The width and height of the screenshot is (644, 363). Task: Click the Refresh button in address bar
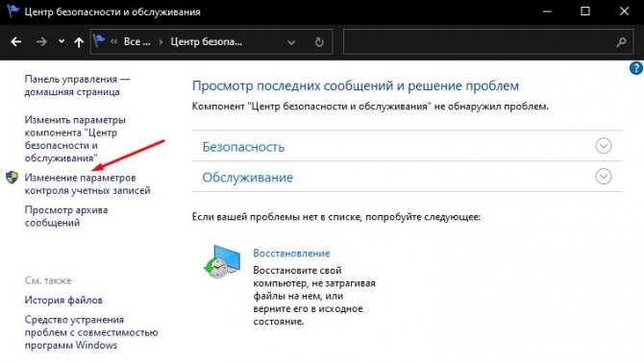[x=319, y=42]
